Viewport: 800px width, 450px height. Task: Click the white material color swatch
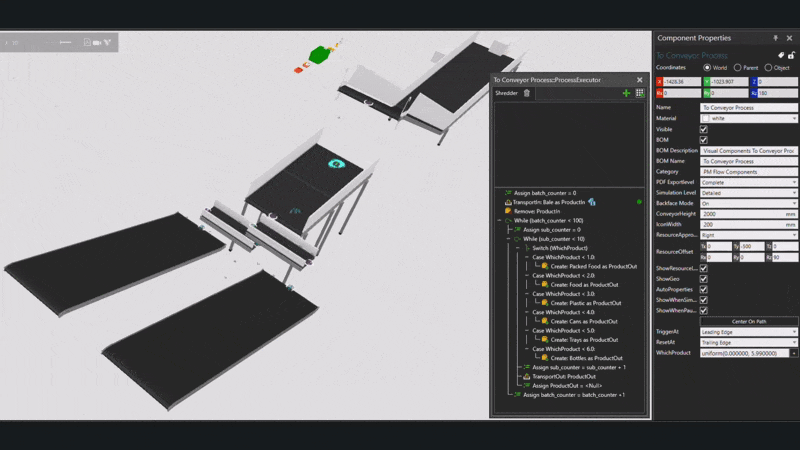tap(705, 118)
